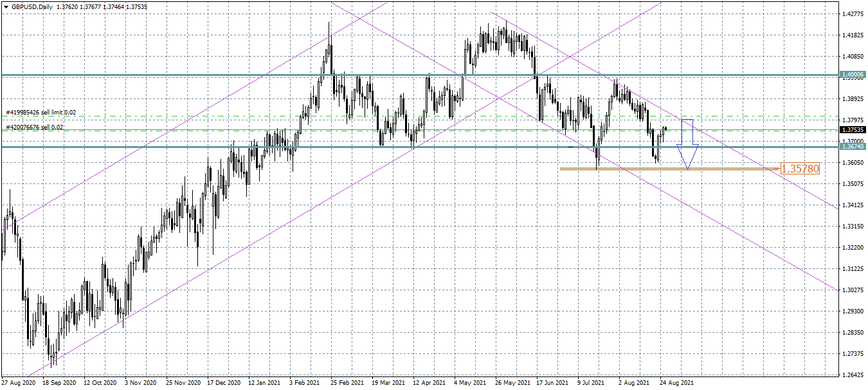Image resolution: width=868 pixels, height=390 pixels.
Task: Click the small blue dash mark on chart
Action: 571,147
